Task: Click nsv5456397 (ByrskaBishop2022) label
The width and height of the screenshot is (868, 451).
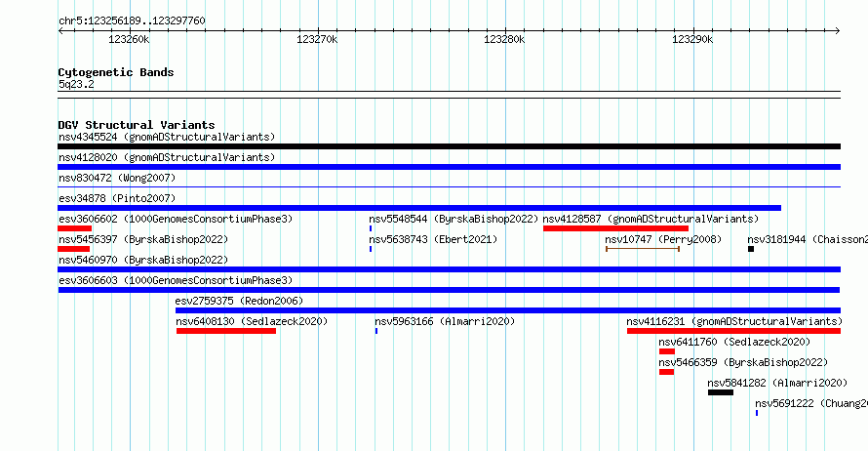Action: pyautogui.click(x=143, y=239)
